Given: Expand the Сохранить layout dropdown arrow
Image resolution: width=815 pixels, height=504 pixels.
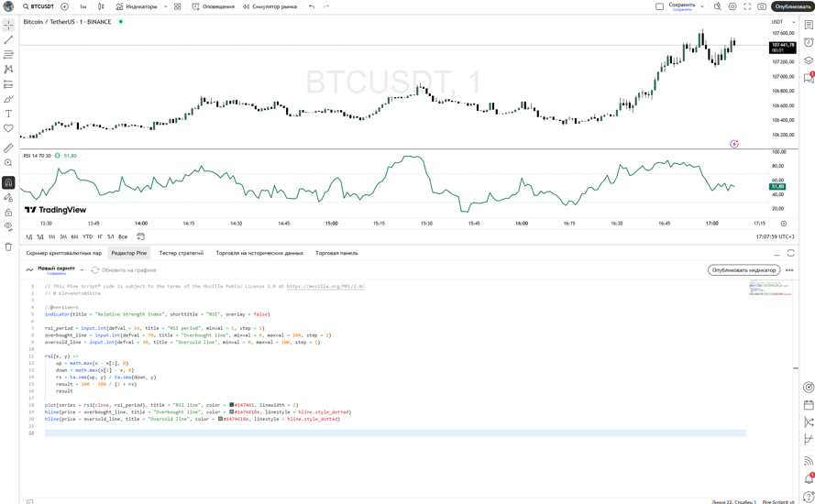Looking at the screenshot, I should 702,6.
